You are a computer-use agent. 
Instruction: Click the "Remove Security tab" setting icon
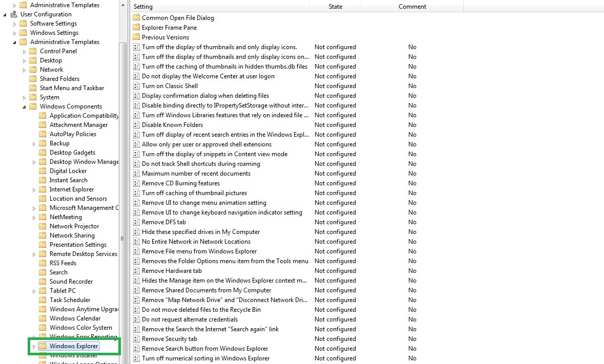tap(136, 339)
